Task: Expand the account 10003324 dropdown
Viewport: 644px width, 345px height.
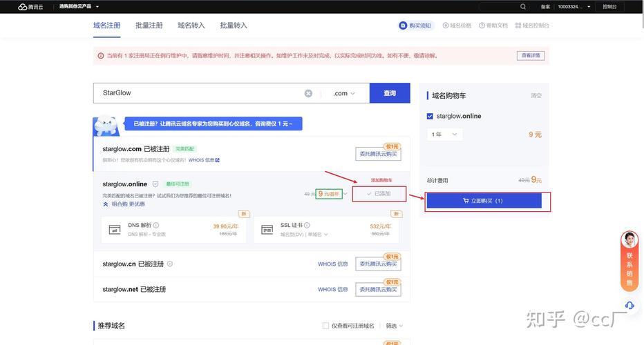Action: pyautogui.click(x=574, y=7)
